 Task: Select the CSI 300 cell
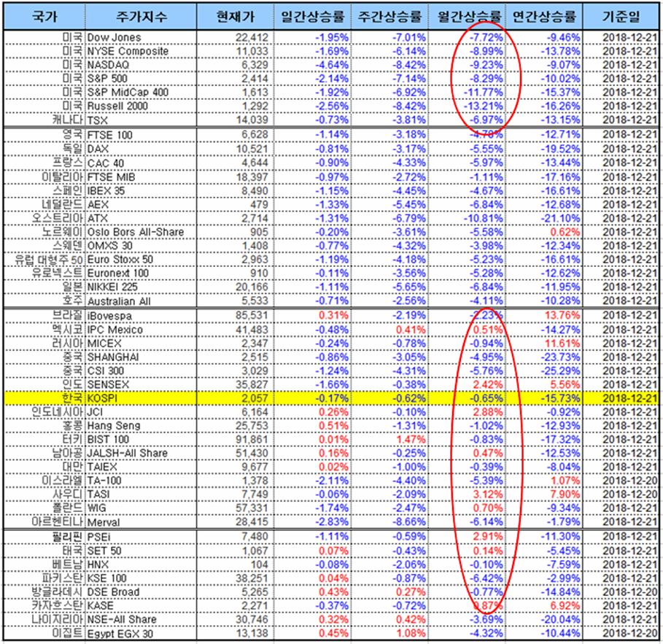coord(141,371)
